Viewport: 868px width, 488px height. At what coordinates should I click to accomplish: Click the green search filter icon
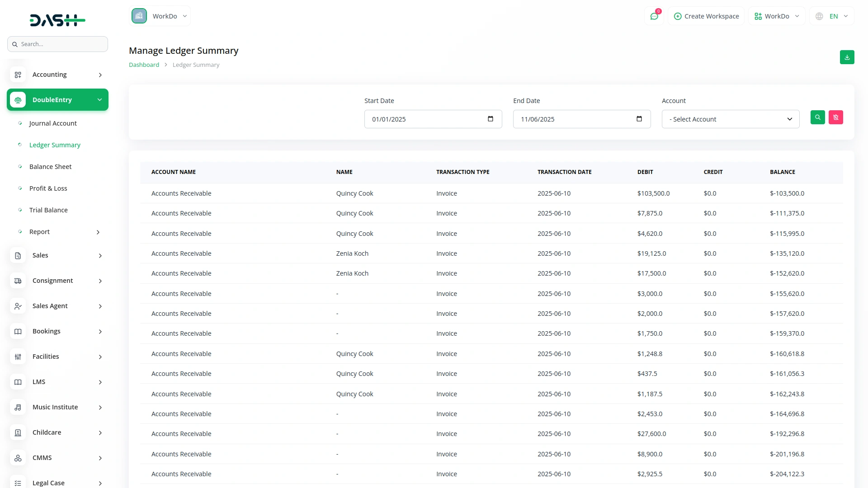coord(817,117)
